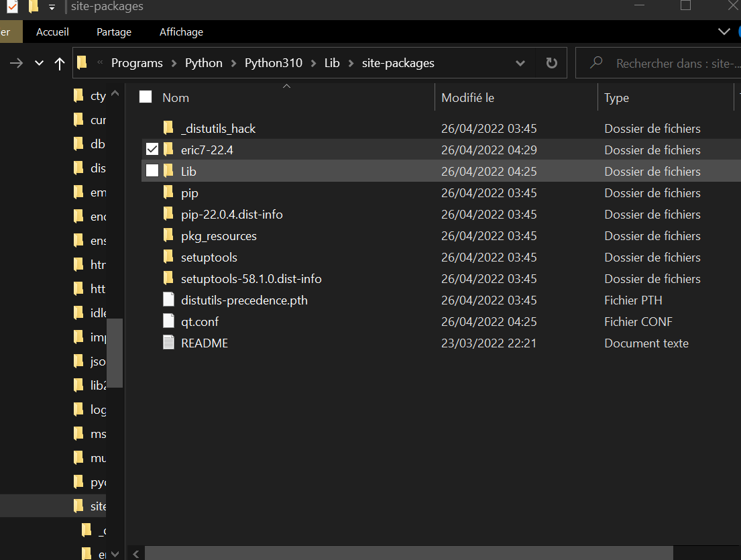
Task: Click the Fichier PTH type cell
Action: pos(633,300)
